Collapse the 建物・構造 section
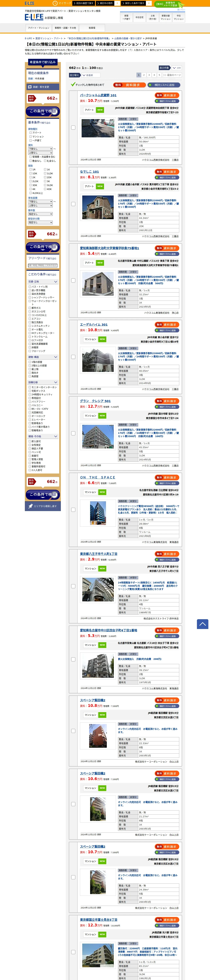The width and height of the screenshot is (210, 980). tap(43, 357)
